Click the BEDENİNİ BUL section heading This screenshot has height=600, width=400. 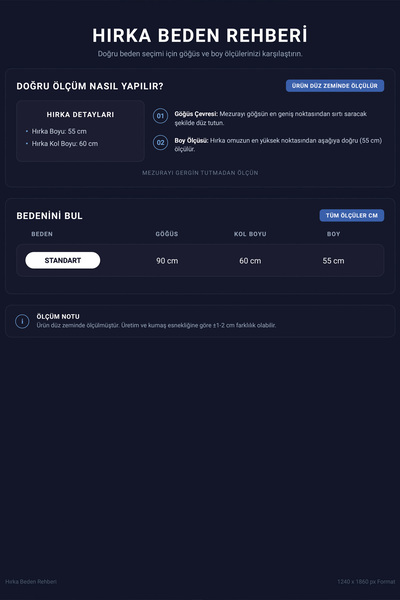pyautogui.click(x=49, y=216)
